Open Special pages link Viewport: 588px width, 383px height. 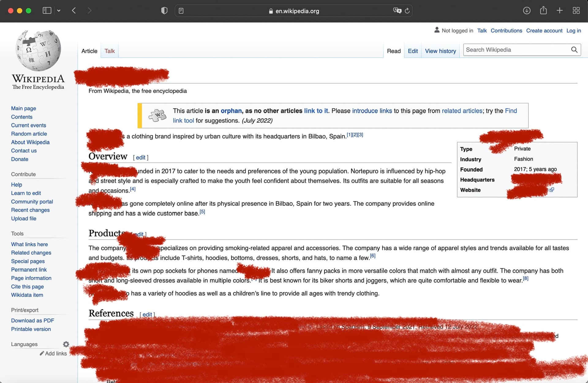[x=28, y=261]
